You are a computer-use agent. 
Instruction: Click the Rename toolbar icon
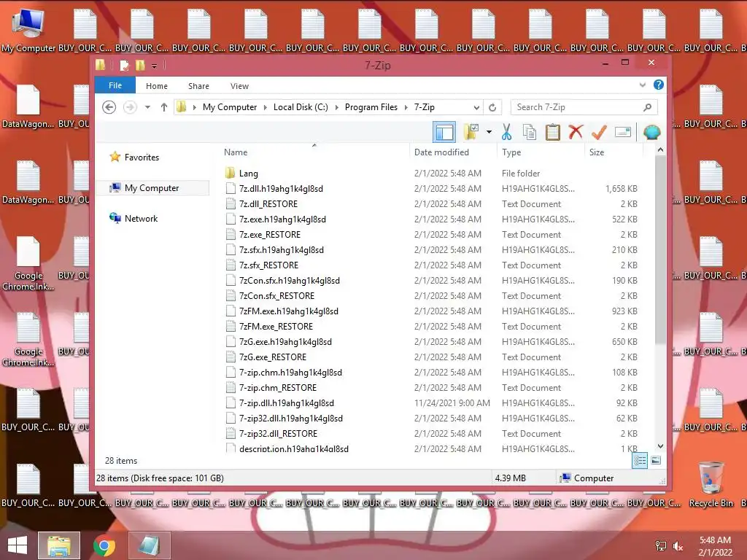(623, 132)
